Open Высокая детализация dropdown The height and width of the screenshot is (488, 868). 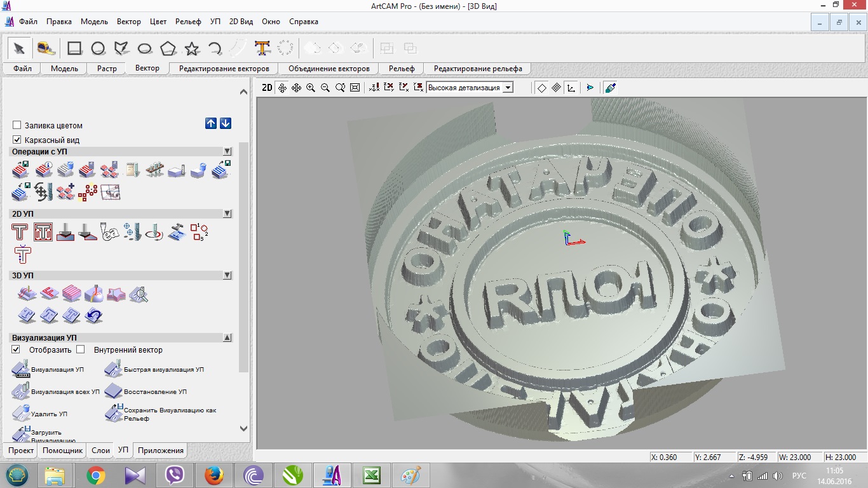(x=508, y=88)
